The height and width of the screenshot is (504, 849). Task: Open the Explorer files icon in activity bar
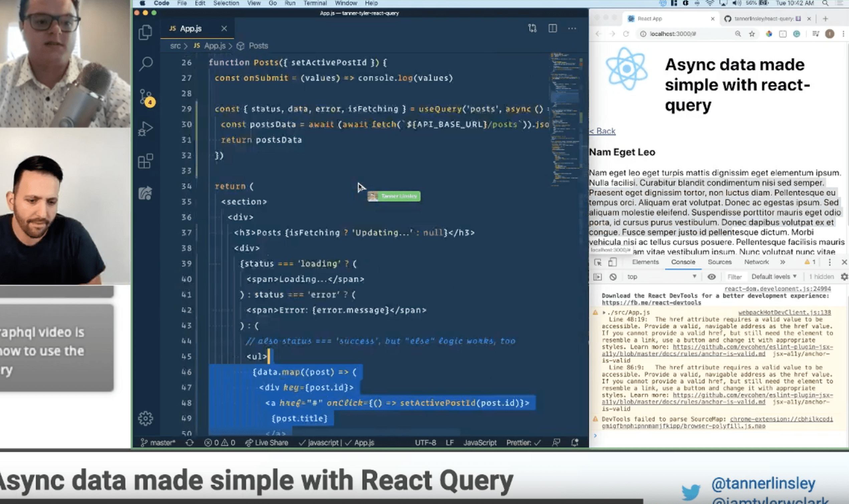point(145,33)
